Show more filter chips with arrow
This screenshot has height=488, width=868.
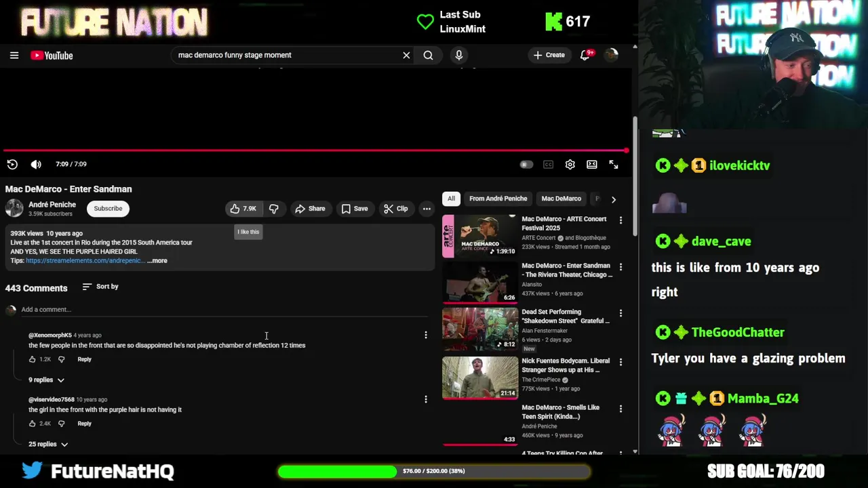click(614, 199)
